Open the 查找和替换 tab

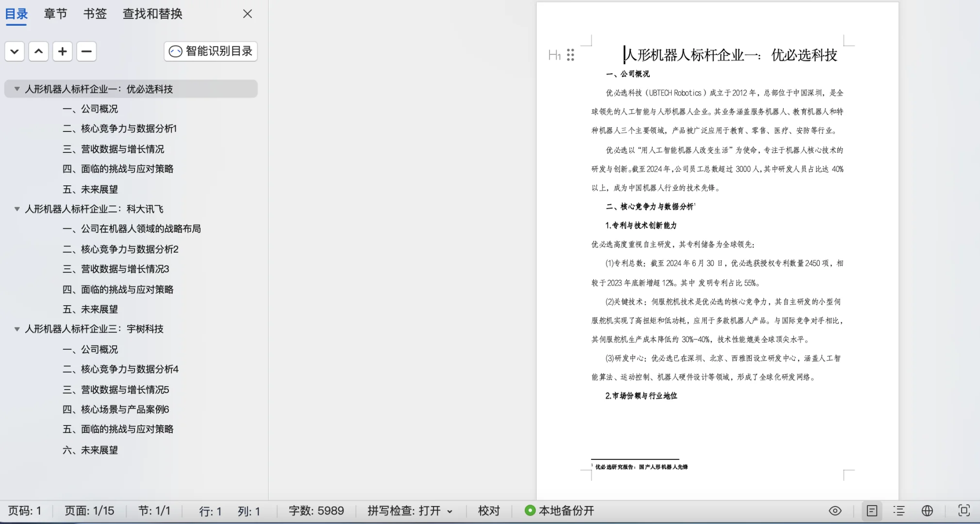click(152, 14)
